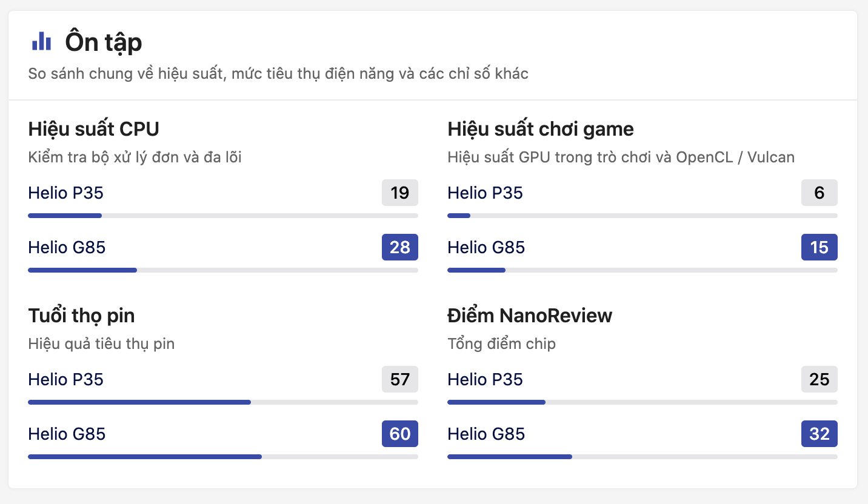Viewport: 868px width, 504px height.
Task: Click the blue gaming score badge 15
Action: click(819, 248)
